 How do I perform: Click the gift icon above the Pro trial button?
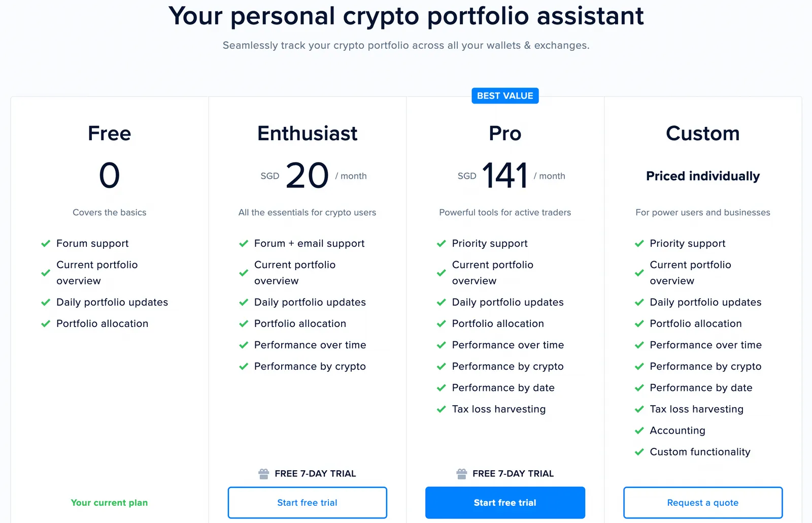tap(461, 474)
